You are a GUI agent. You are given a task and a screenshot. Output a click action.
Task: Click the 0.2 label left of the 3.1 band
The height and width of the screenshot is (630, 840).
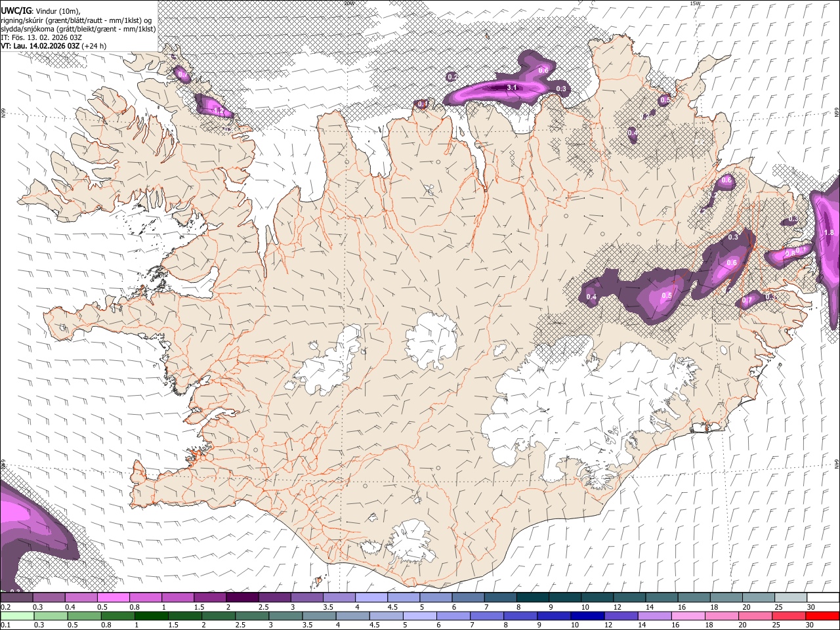(452, 77)
